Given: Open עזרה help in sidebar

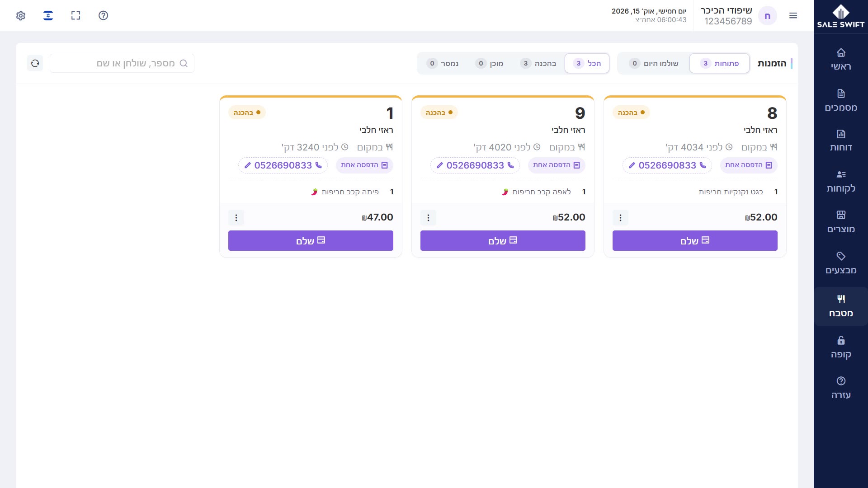Looking at the screenshot, I should coord(841,388).
